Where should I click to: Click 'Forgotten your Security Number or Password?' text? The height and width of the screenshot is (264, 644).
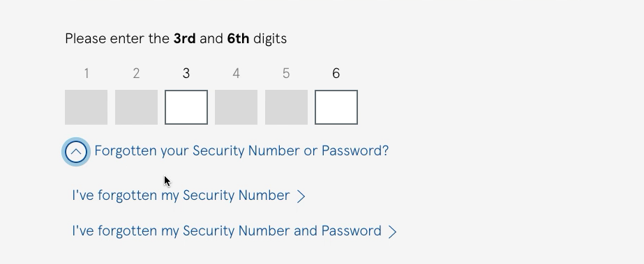click(x=241, y=151)
